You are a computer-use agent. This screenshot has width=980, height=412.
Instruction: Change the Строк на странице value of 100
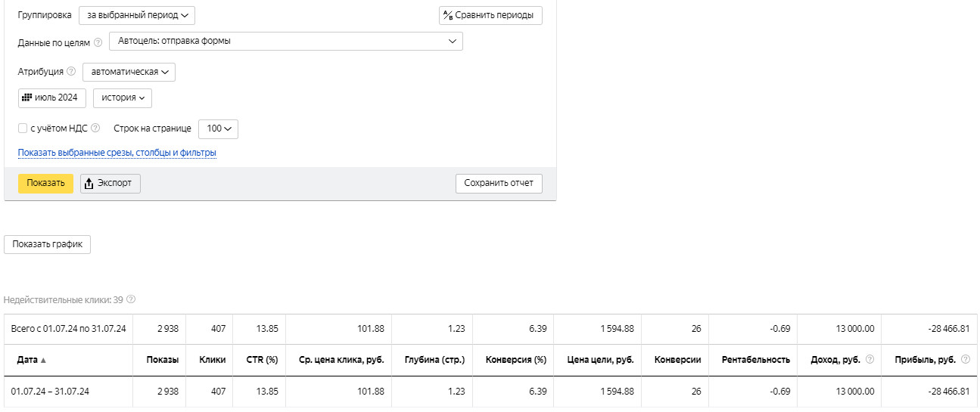click(218, 129)
